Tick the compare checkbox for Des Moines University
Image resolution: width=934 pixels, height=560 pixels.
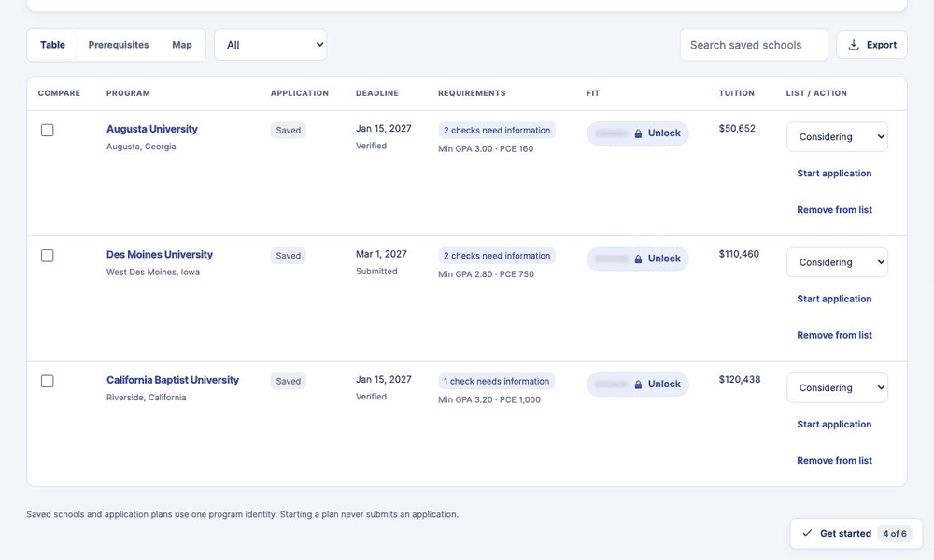47,256
